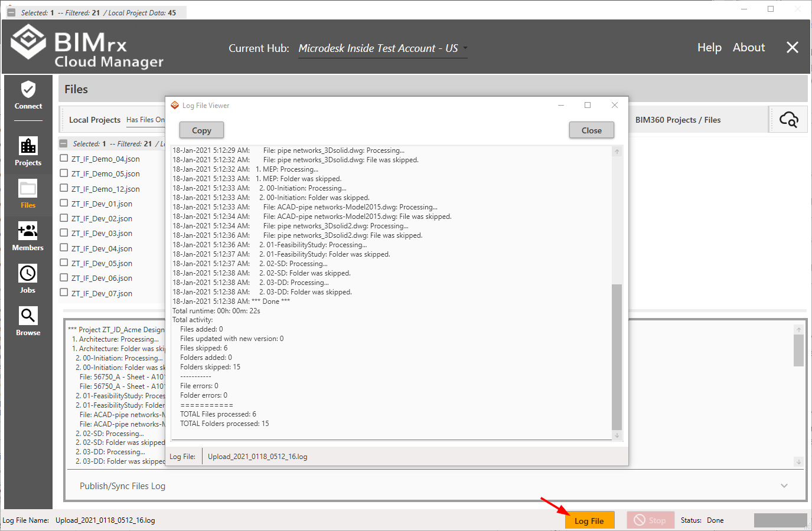Click the Browse magnifier icon
This screenshot has width=812, height=531.
click(x=28, y=321)
